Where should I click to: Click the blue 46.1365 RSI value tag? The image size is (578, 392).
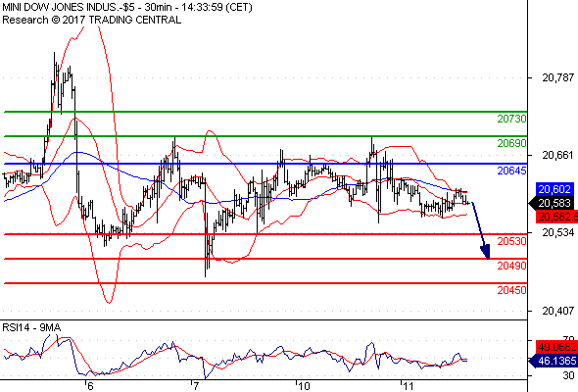(554, 361)
